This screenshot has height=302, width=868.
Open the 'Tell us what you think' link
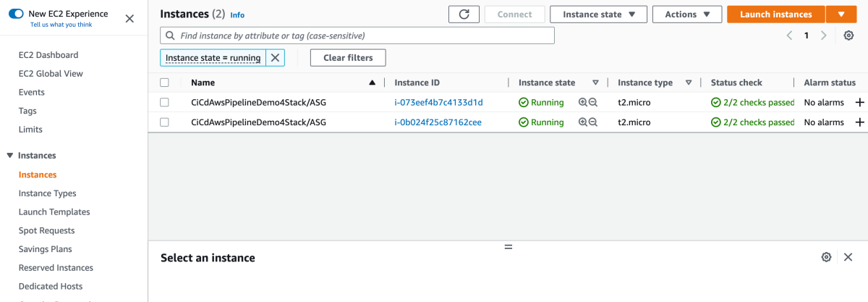click(x=61, y=25)
